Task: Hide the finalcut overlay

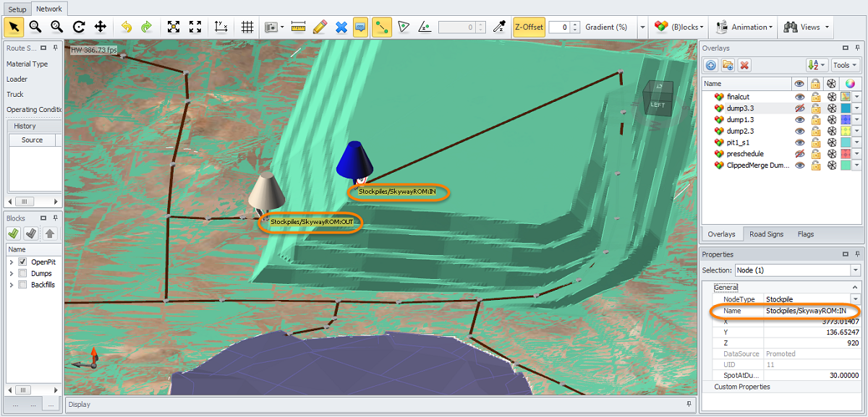Action: [800, 97]
